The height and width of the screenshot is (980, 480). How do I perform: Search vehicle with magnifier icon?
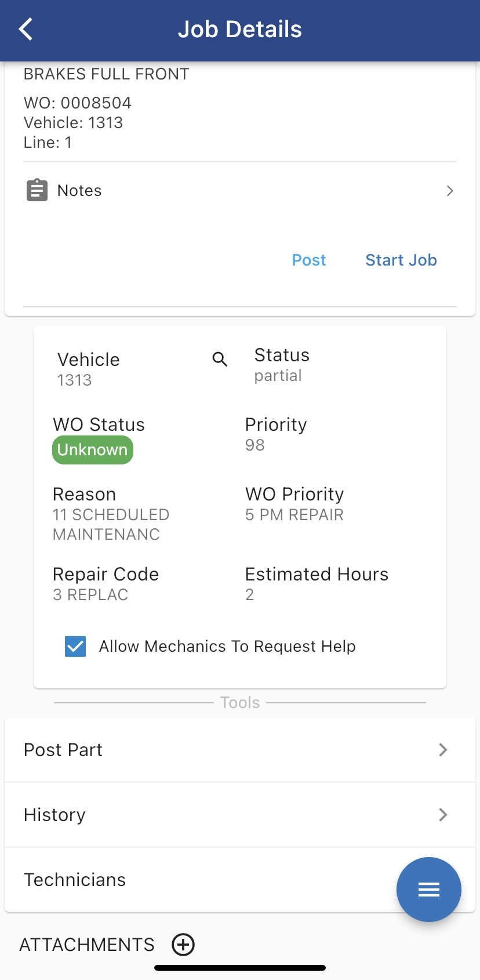[x=220, y=360]
